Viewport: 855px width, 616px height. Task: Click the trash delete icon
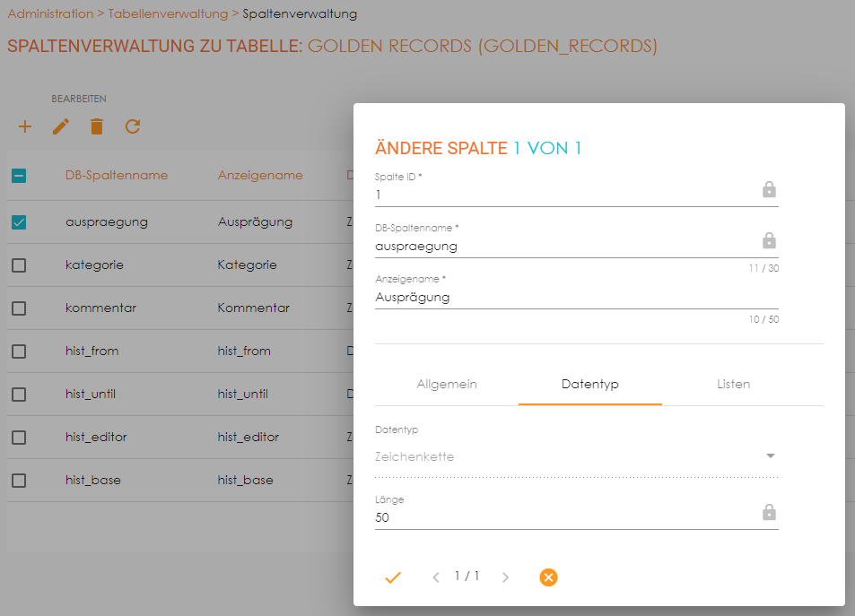pyautogui.click(x=97, y=127)
